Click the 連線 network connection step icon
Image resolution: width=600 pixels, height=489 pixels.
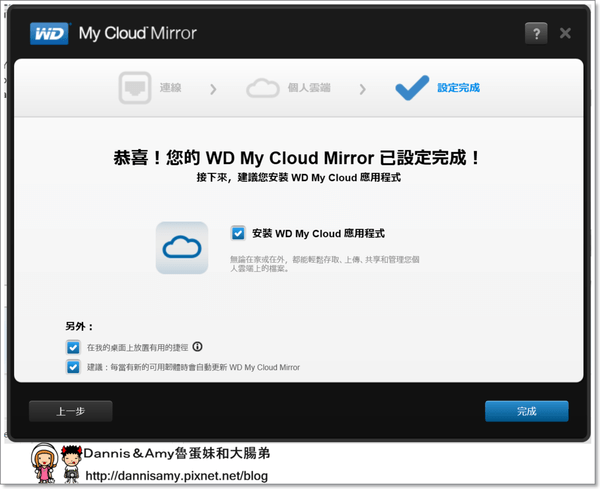(135, 88)
